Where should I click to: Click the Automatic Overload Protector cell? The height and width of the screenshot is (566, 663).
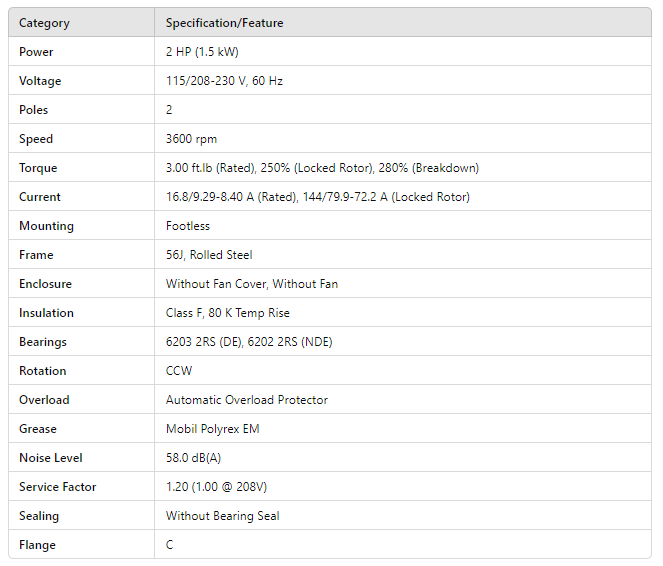(246, 400)
